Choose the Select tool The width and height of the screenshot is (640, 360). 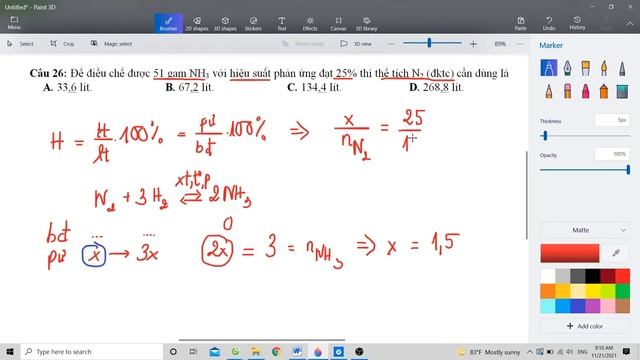[x=20, y=44]
